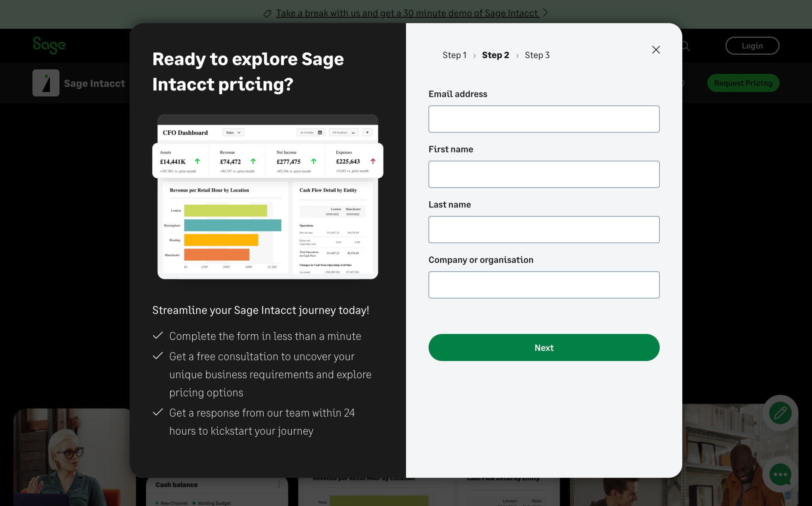Open the 30 minute Sage Intacct demo link
This screenshot has height=506, width=812.
tap(408, 13)
